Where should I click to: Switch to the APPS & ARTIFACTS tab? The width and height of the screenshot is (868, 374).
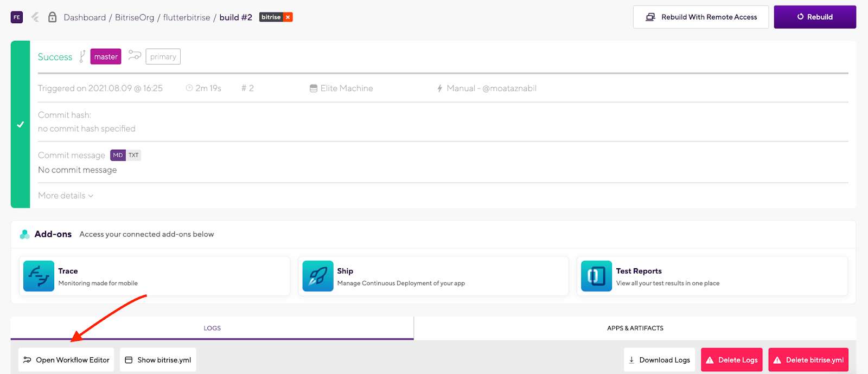tap(635, 328)
